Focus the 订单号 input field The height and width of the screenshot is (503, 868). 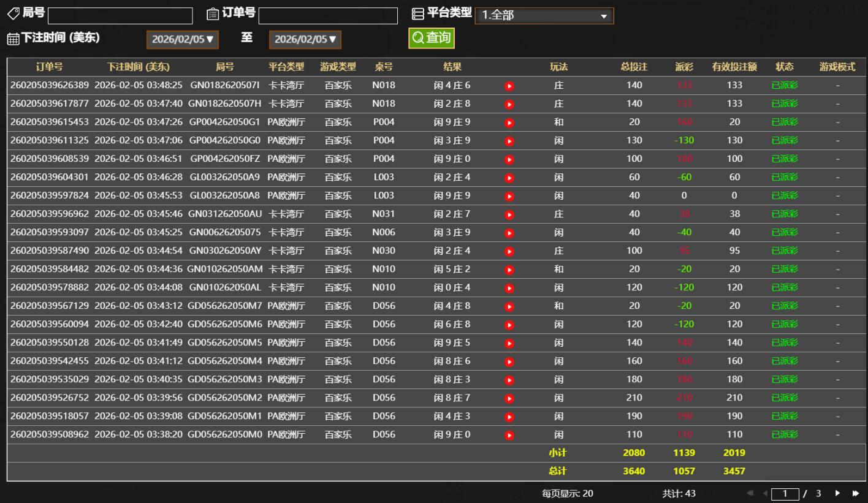pos(328,16)
